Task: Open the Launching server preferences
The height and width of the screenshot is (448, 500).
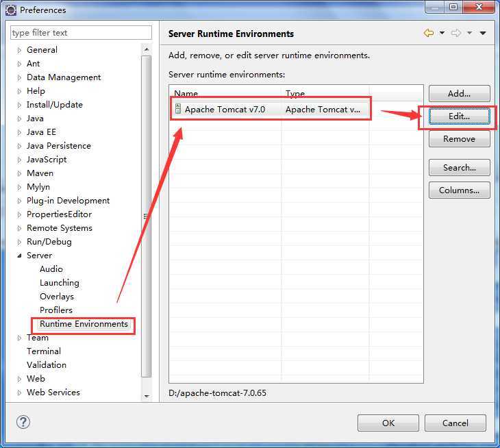Action: (60, 283)
